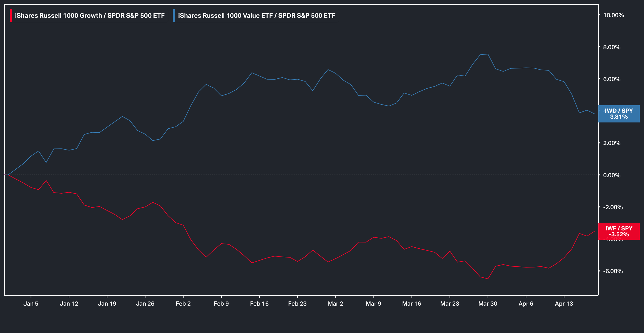Image resolution: width=644 pixels, height=333 pixels.
Task: Click the red swatch of Russell 1000 Growth legend
Action: [11, 16]
